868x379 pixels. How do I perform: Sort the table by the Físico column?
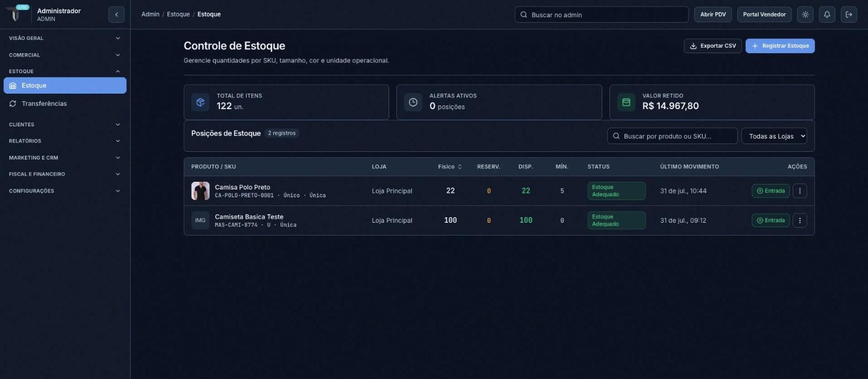tap(449, 167)
